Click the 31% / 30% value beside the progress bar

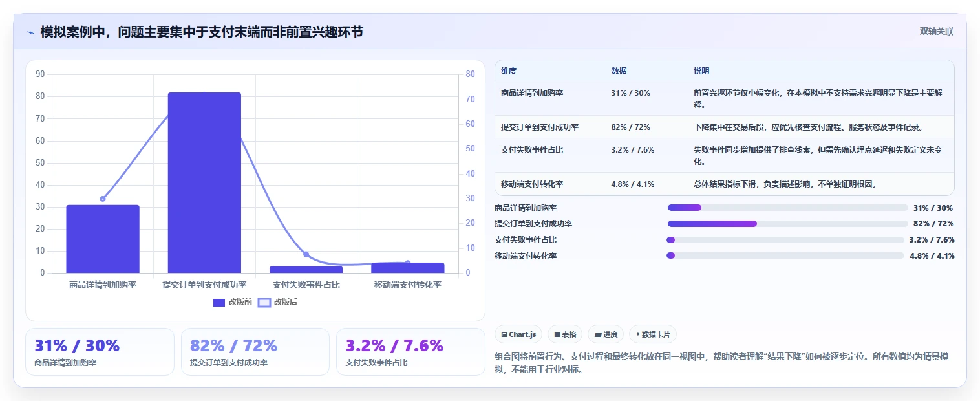(x=933, y=208)
